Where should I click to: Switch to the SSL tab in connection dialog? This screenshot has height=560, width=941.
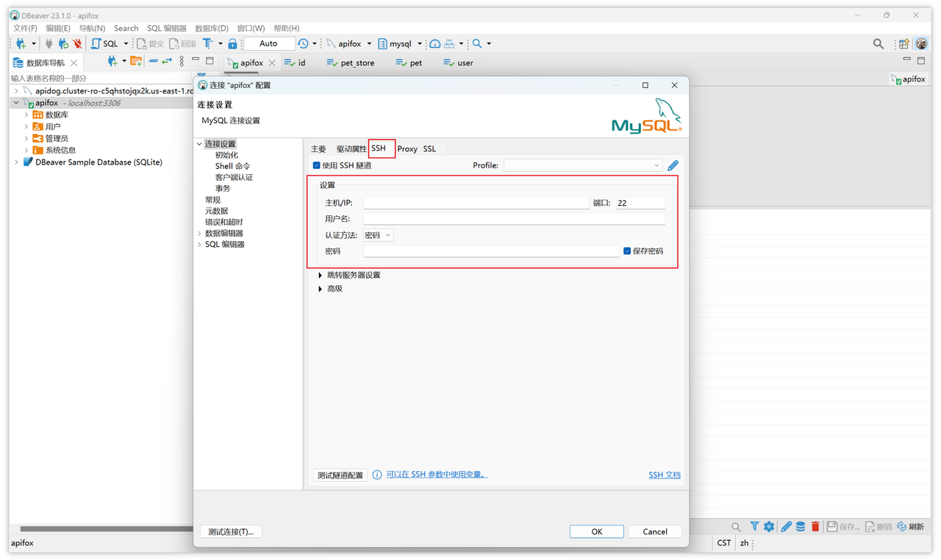tap(429, 148)
